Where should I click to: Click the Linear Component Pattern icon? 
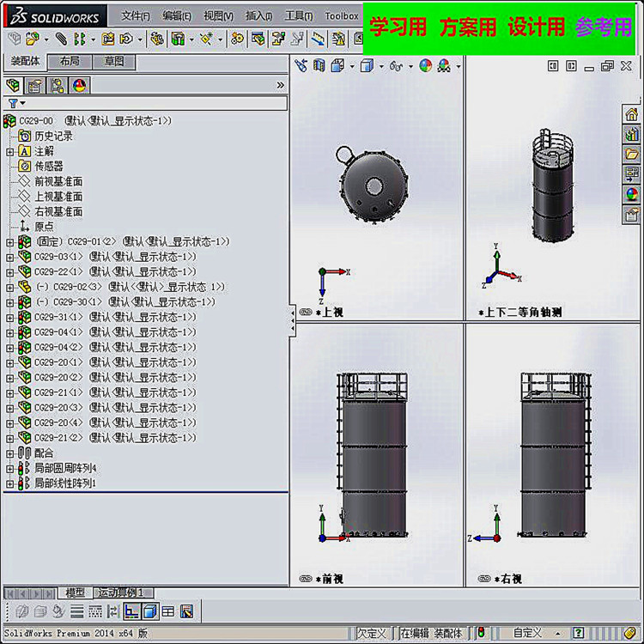(80, 39)
